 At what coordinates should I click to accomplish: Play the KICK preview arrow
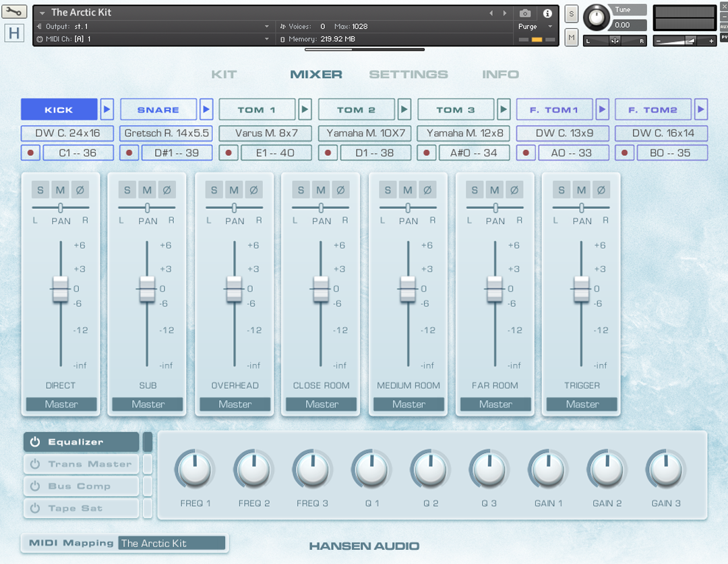click(107, 109)
